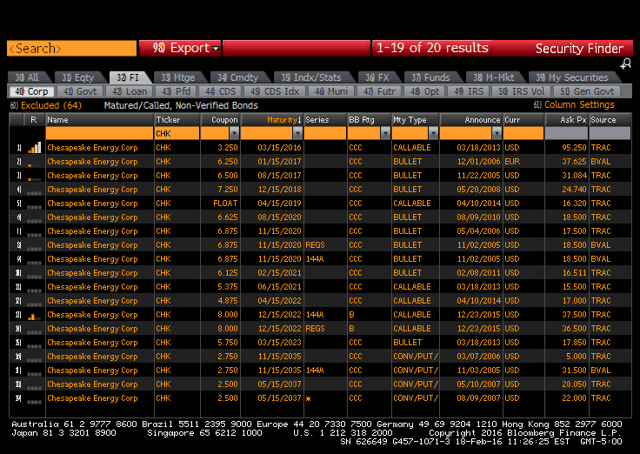Click liquidity bars icon for the 3.250 coupon bond
Image resolution: width=640 pixels, height=454 pixels.
tap(35, 148)
